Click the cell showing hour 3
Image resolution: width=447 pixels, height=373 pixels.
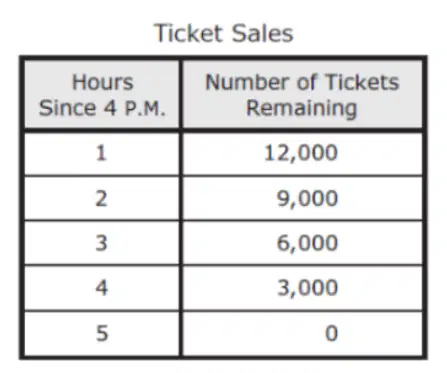[x=102, y=243]
